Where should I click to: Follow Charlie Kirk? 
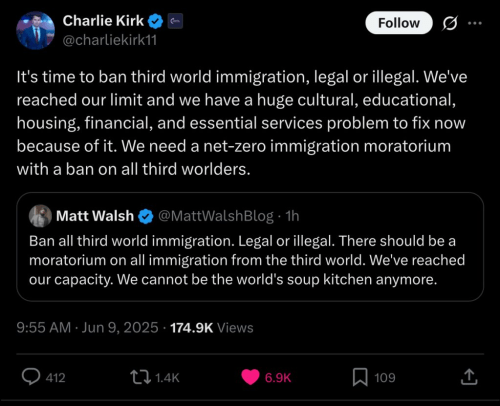399,23
